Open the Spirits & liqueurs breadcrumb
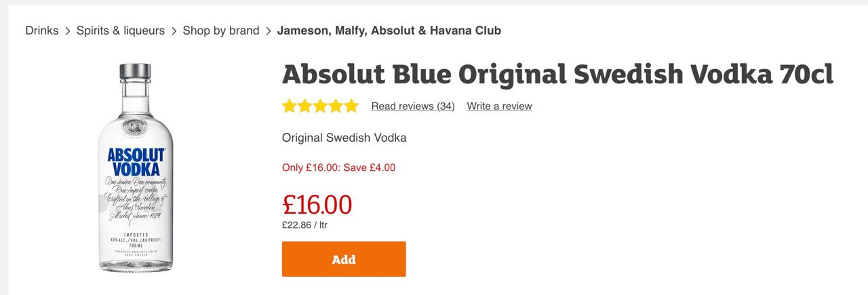 tap(121, 31)
